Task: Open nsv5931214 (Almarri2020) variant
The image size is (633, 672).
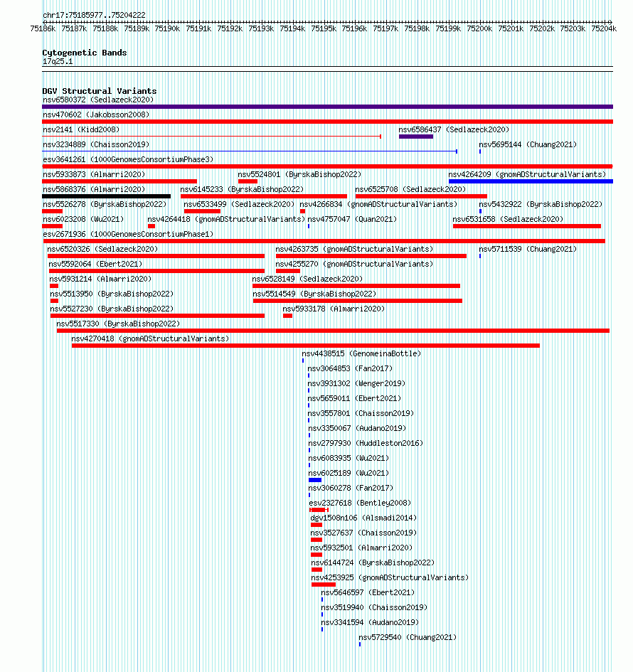Action: 100,279
